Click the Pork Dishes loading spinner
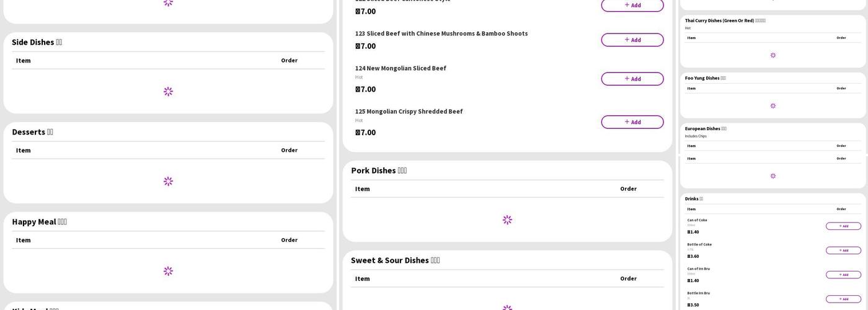Screen dimensions: 868x310 (x=507, y=220)
